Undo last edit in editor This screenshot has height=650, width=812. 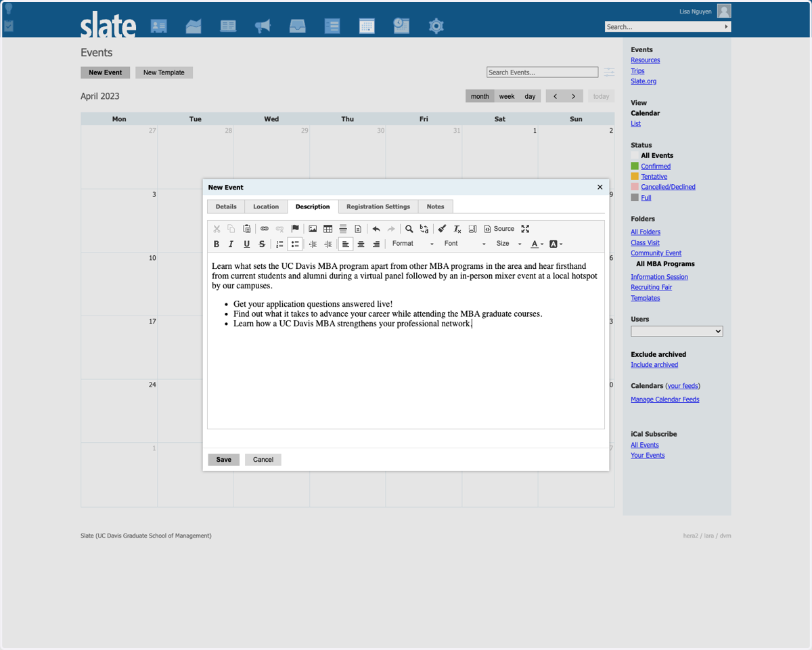(x=376, y=229)
